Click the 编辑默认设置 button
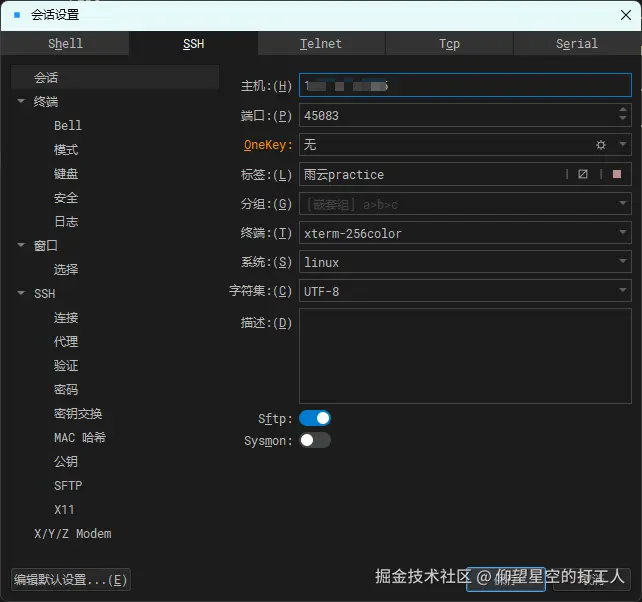This screenshot has height=602, width=642. click(71, 579)
